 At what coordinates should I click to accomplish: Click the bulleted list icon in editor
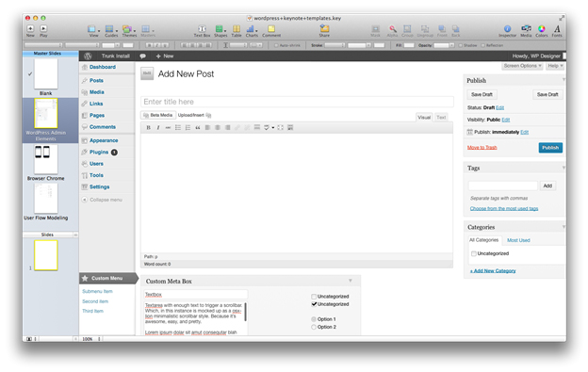tap(178, 128)
